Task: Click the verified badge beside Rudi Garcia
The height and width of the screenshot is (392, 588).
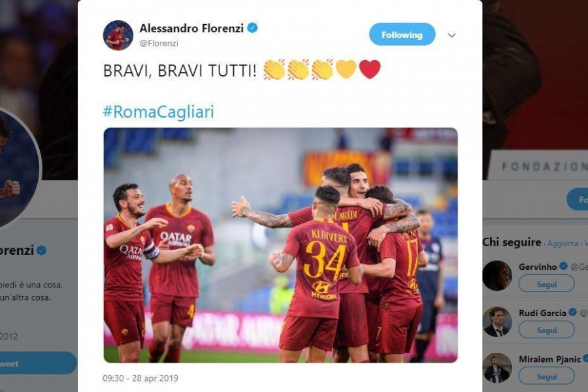Action: point(572,312)
